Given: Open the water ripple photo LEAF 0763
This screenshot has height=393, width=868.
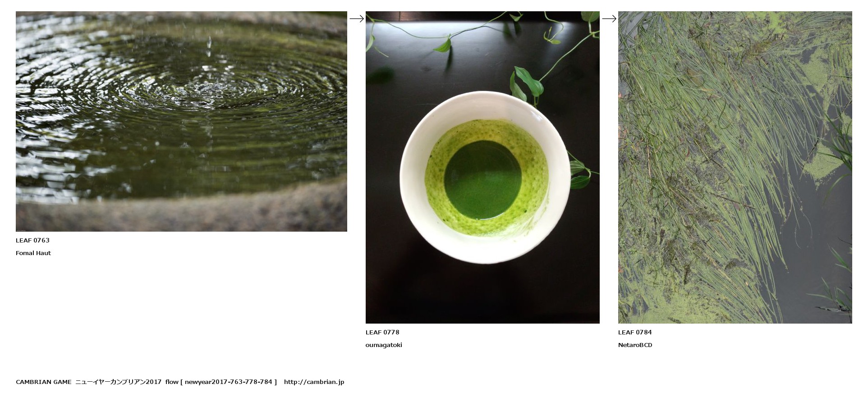Looking at the screenshot, I should tap(181, 121).
